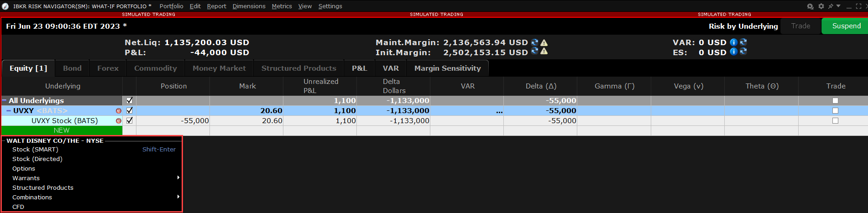Viewport: 868px width, 213px height.
Task: Refresh the Init.Margin value
Action: pyautogui.click(x=535, y=51)
